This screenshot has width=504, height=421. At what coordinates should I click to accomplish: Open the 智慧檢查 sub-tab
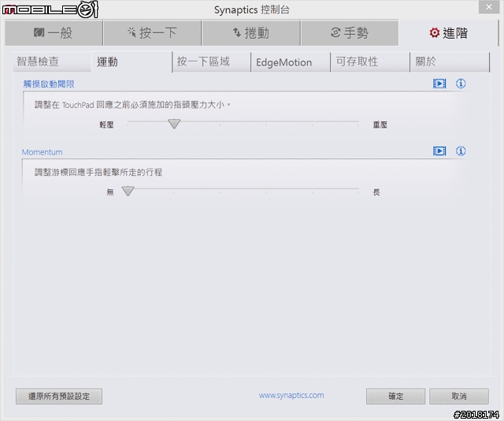point(53,61)
